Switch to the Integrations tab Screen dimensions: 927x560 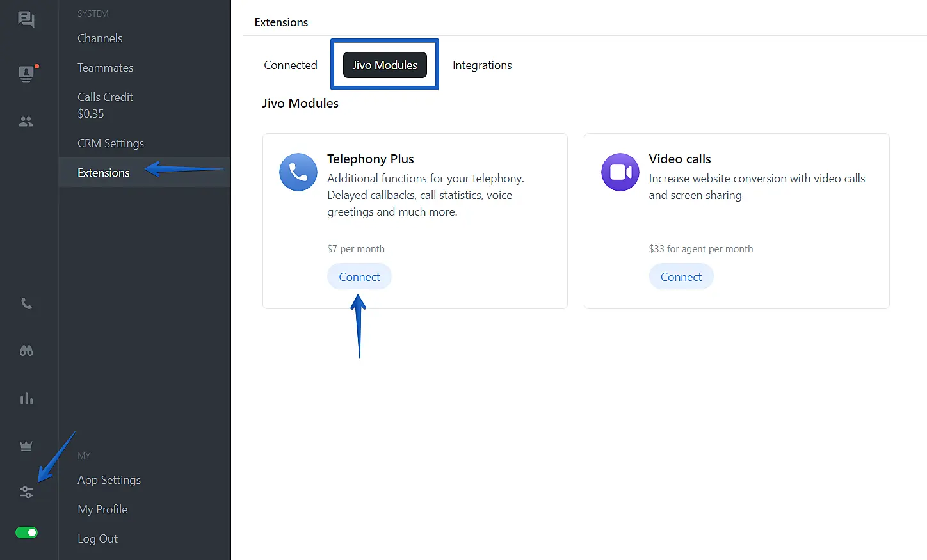pyautogui.click(x=482, y=65)
